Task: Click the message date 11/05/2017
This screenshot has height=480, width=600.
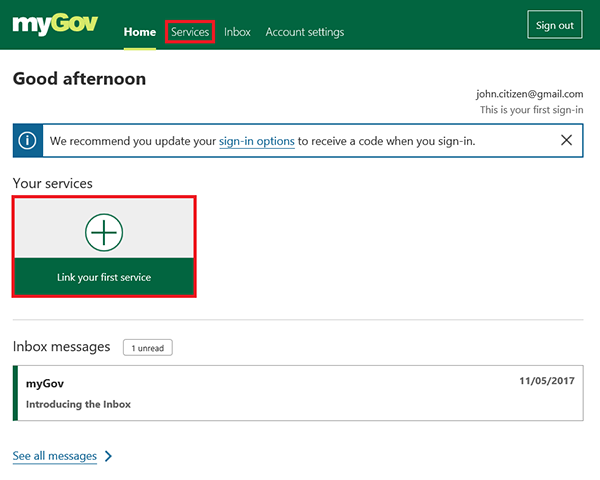Action: (x=547, y=381)
